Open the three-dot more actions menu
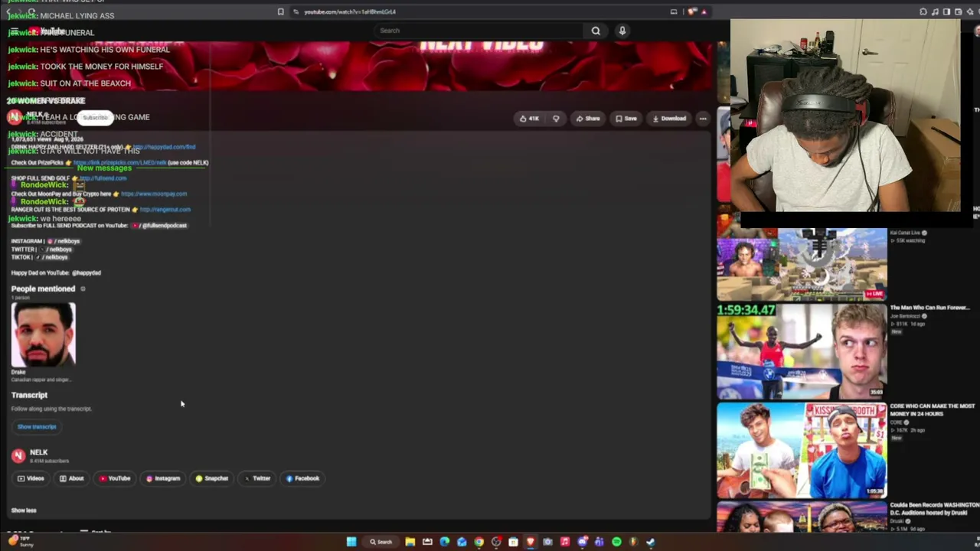 (703, 119)
